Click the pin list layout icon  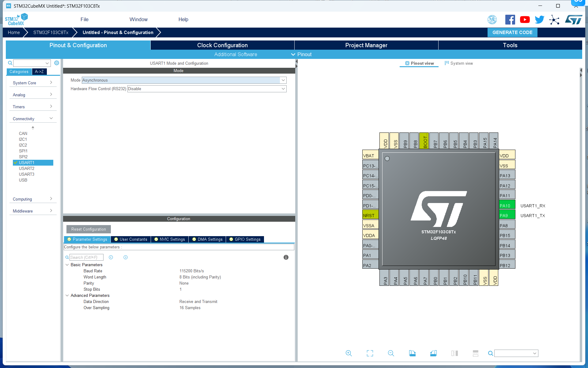(x=475, y=353)
